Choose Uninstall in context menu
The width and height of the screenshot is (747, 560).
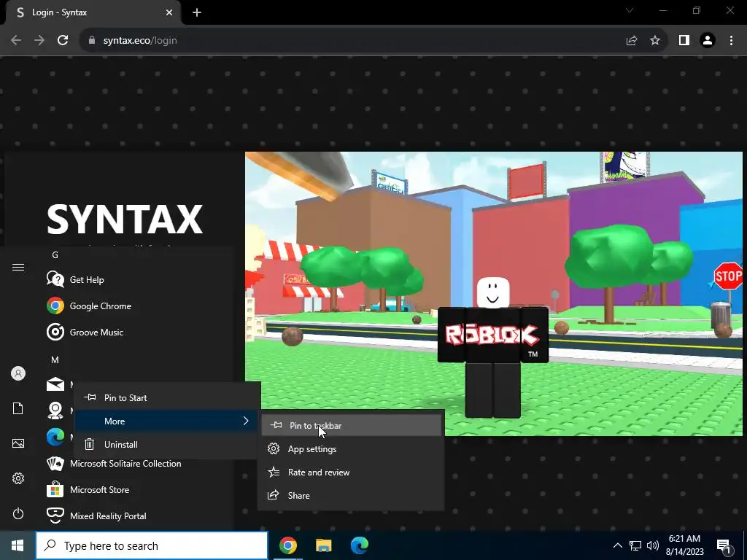point(167,444)
